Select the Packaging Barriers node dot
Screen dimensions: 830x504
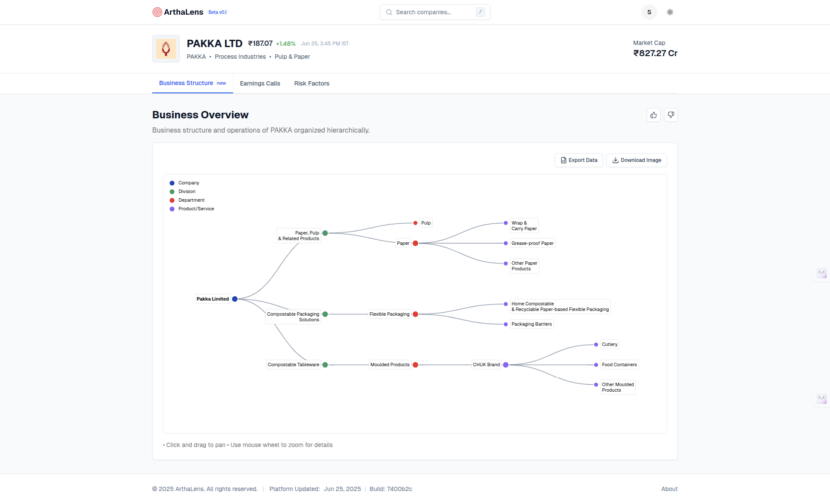pos(506,324)
